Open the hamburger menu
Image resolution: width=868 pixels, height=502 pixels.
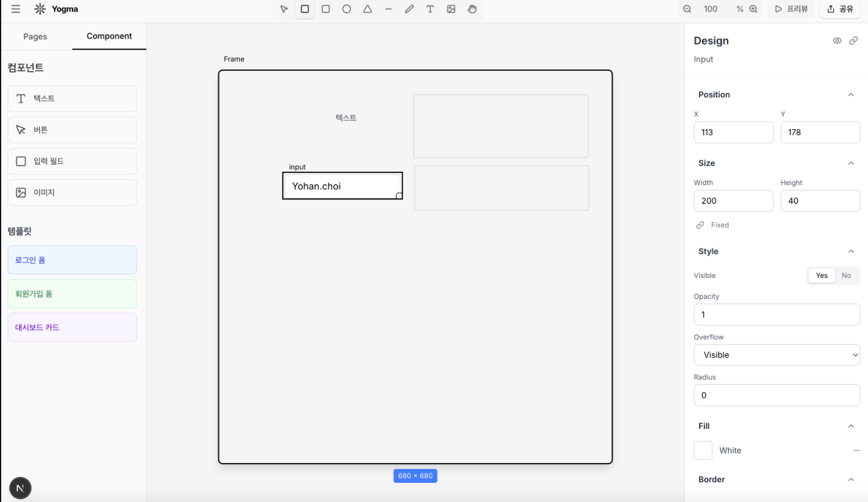(16, 9)
